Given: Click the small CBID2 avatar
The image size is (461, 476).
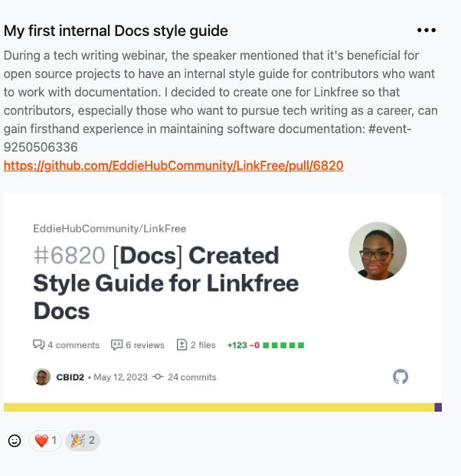Looking at the screenshot, I should tap(42, 377).
